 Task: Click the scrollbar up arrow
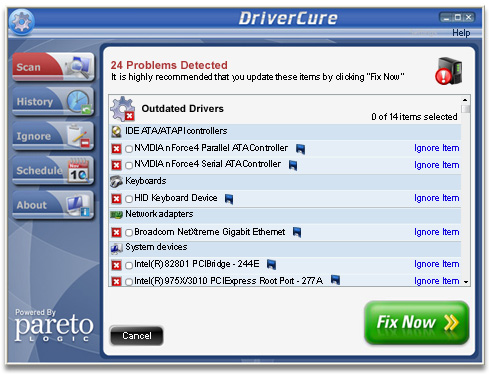(465, 100)
